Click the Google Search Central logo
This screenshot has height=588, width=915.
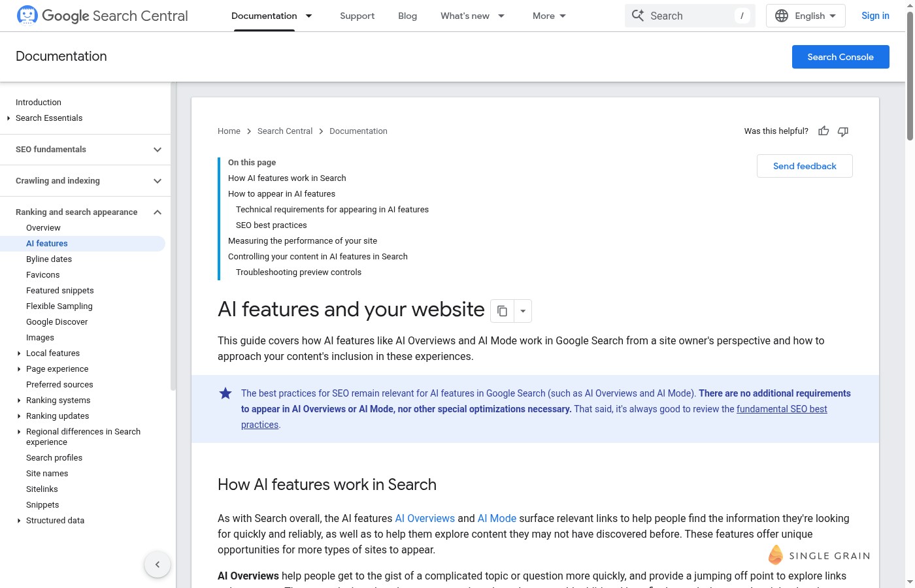(x=102, y=16)
